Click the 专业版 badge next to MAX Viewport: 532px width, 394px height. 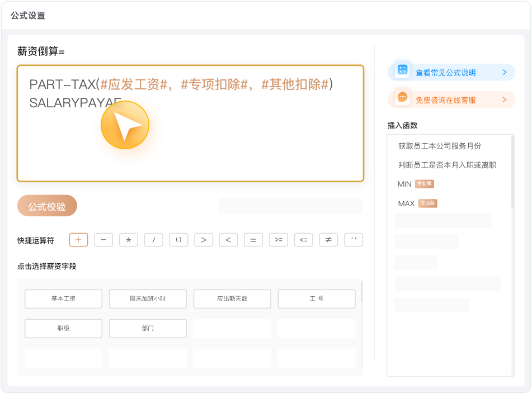428,203
